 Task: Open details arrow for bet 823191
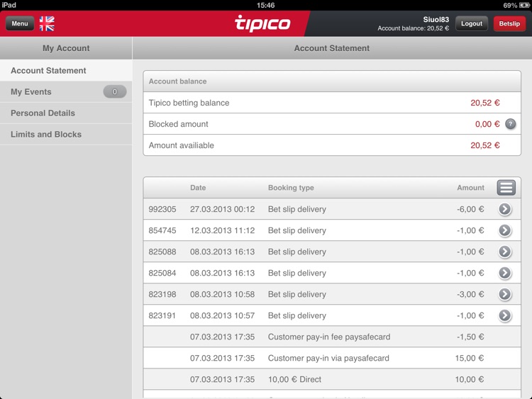click(x=505, y=315)
